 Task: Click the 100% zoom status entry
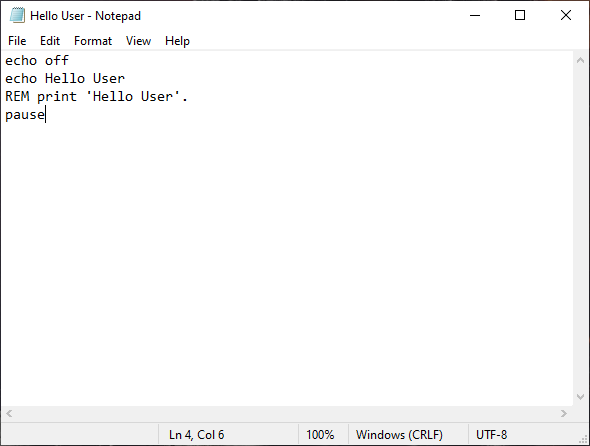(320, 435)
